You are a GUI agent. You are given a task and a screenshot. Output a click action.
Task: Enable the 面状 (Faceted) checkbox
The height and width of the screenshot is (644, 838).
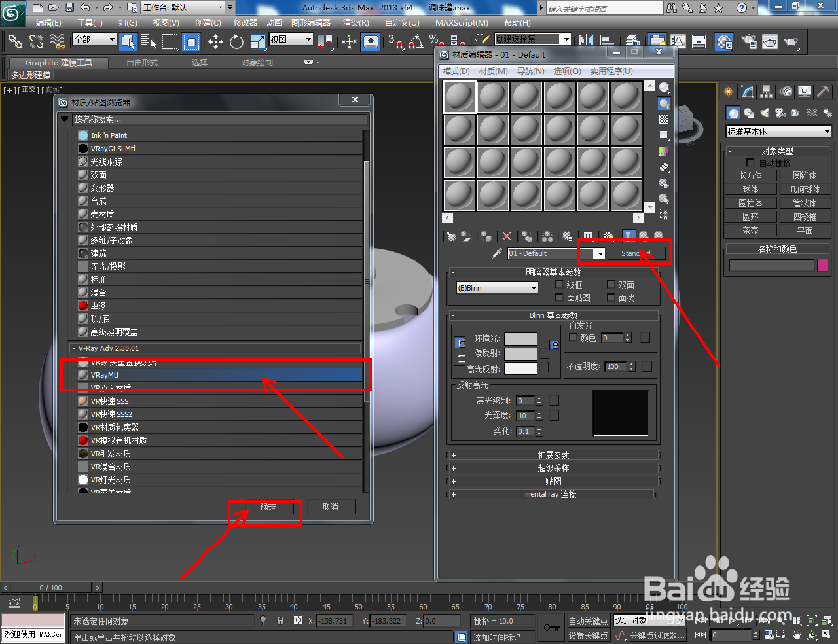click(611, 298)
